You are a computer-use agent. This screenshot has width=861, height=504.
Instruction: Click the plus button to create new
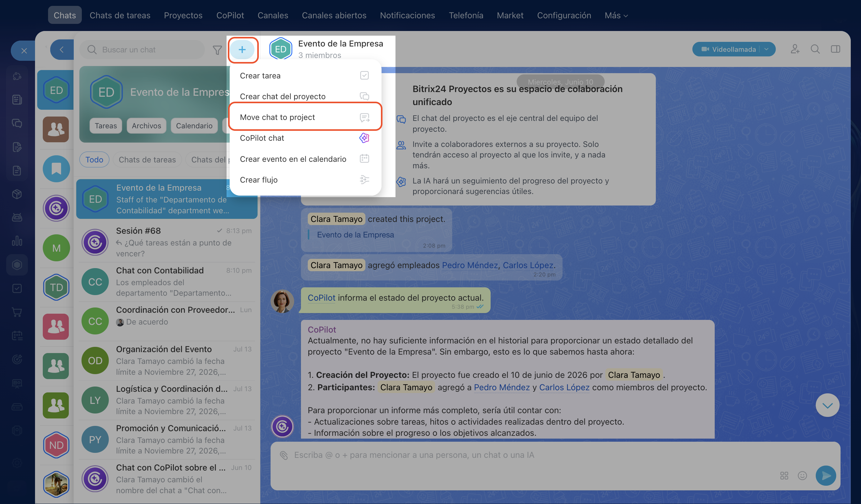pyautogui.click(x=242, y=50)
